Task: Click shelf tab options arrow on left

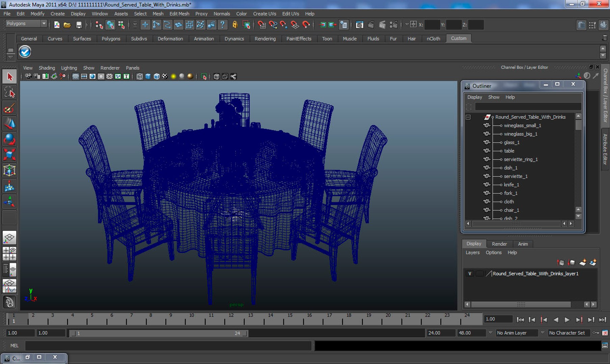Action: [10, 57]
